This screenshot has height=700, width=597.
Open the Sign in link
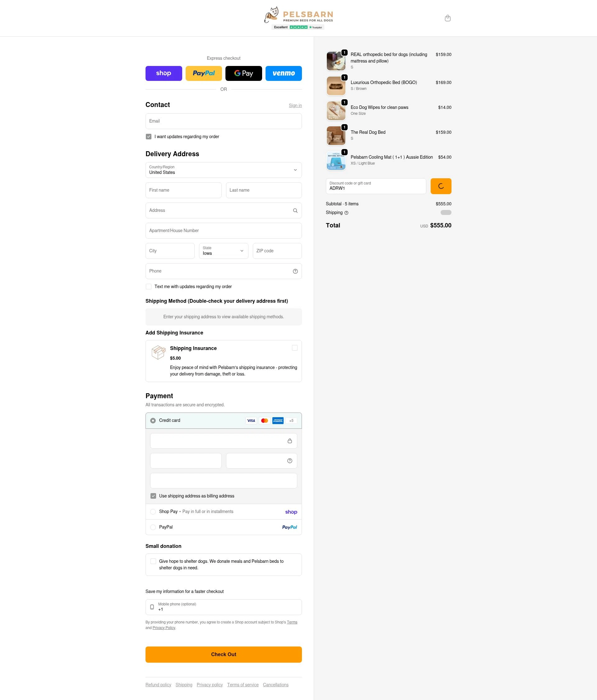coord(295,105)
